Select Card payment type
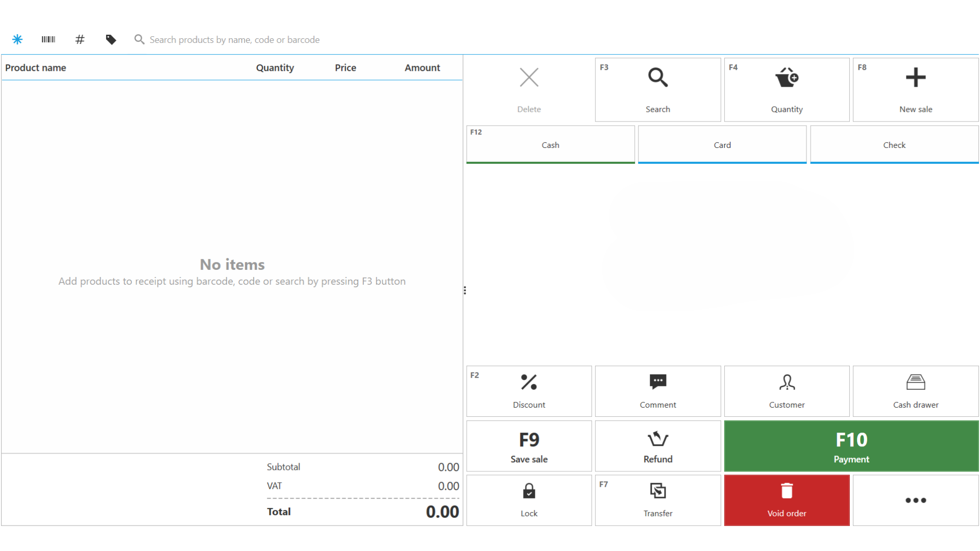The width and height of the screenshot is (980, 551). coord(722,145)
